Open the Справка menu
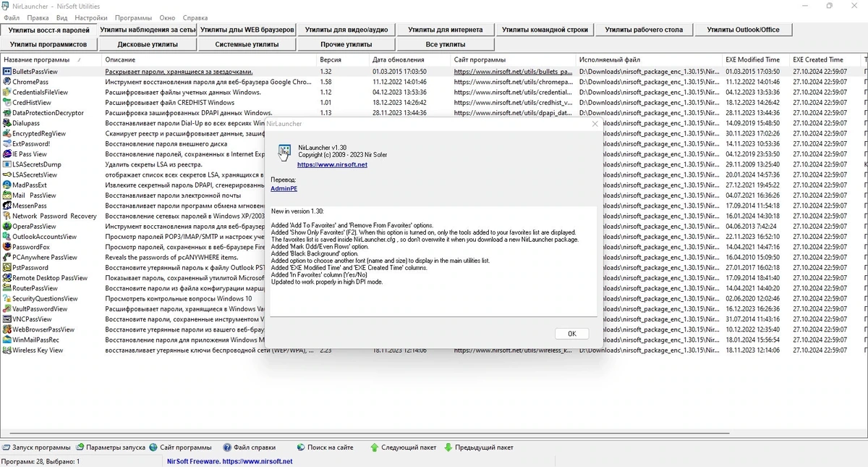 click(195, 17)
